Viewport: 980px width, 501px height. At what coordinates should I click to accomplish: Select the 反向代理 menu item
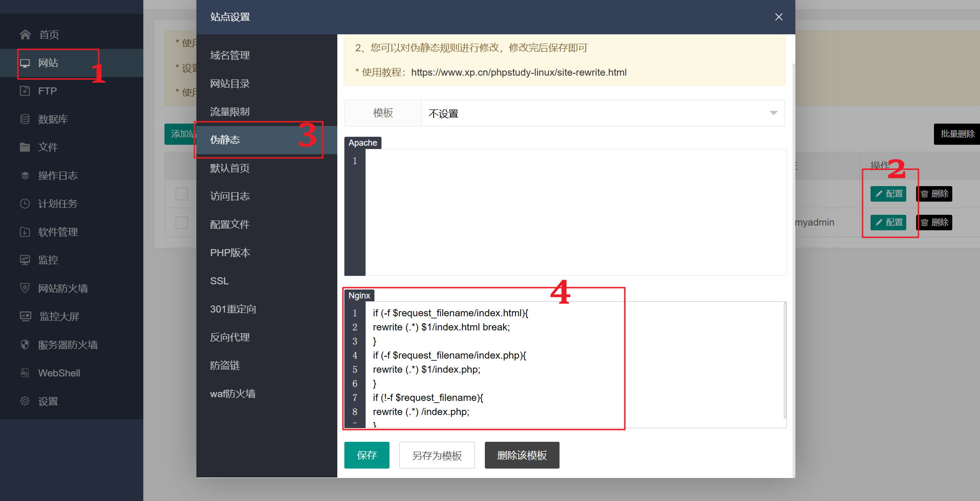[230, 337]
